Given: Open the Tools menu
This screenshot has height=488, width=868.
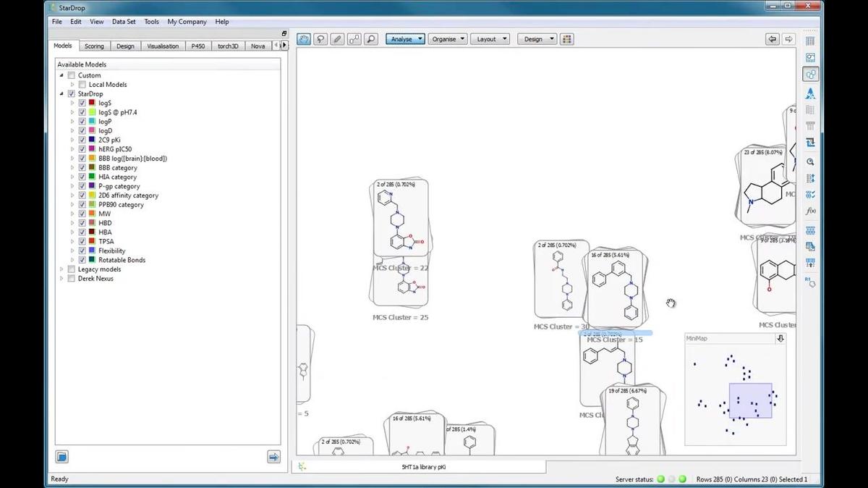Looking at the screenshot, I should (150, 21).
